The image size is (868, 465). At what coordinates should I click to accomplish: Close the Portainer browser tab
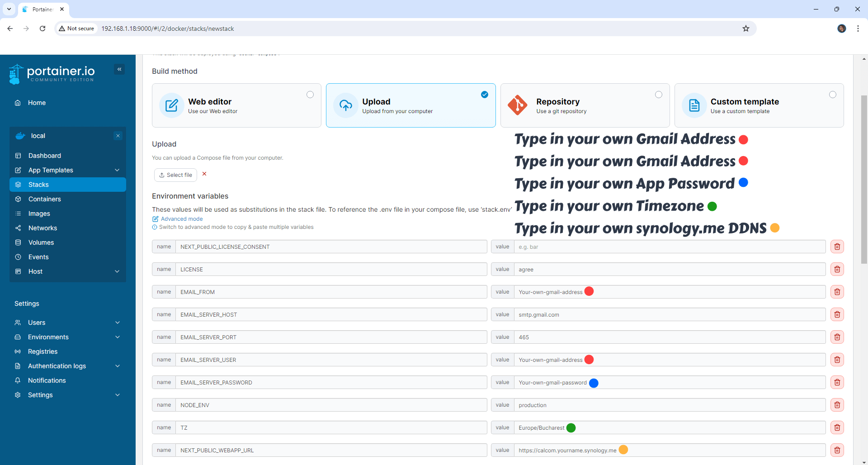62,9
